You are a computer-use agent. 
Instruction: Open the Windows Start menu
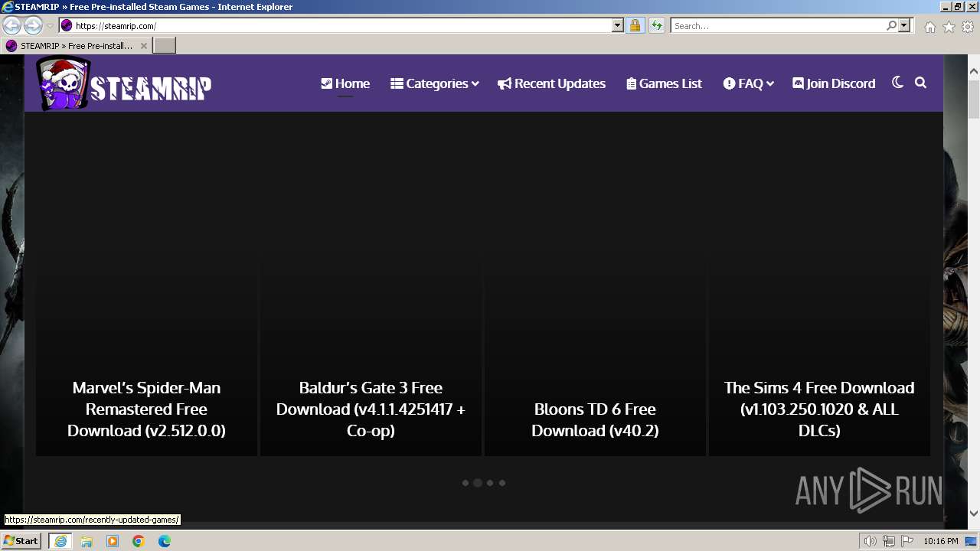pos(21,540)
